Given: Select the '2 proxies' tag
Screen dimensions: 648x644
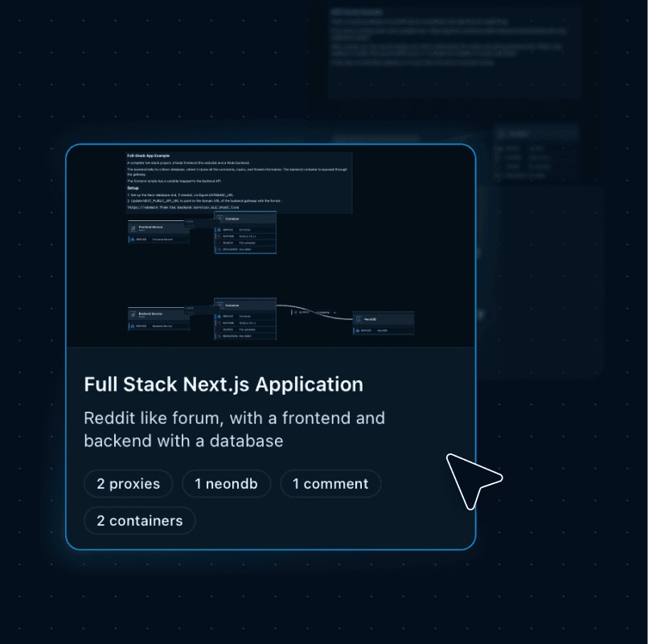Looking at the screenshot, I should [x=128, y=484].
